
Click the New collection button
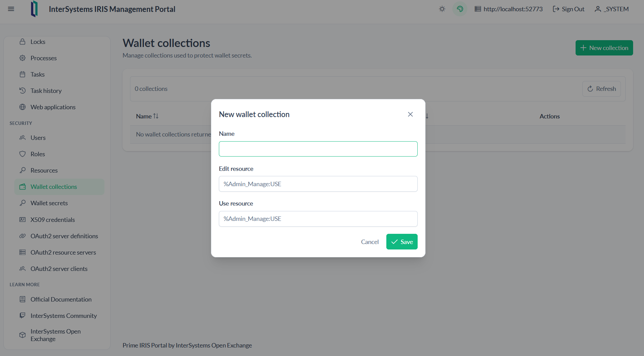[604, 48]
